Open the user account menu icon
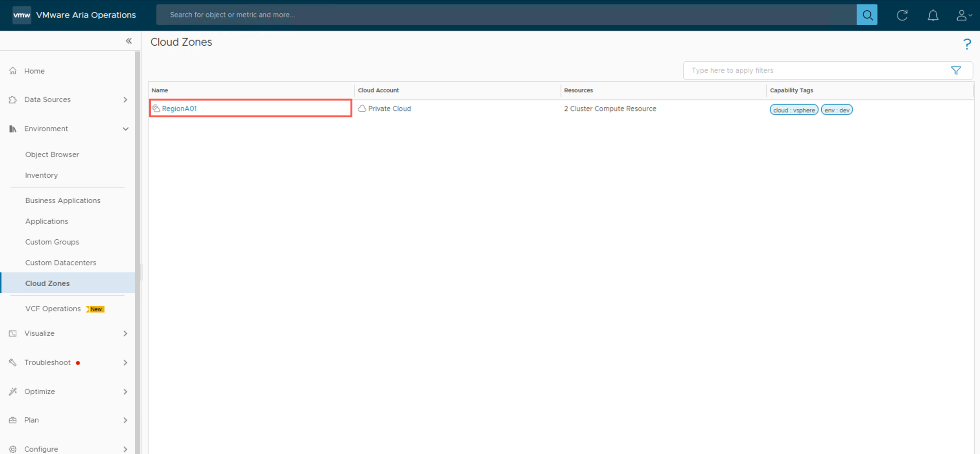This screenshot has height=454, width=980. [x=963, y=15]
